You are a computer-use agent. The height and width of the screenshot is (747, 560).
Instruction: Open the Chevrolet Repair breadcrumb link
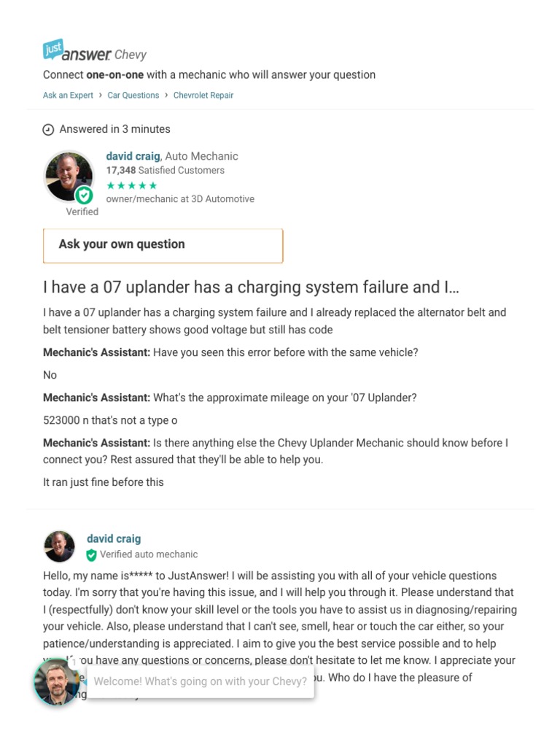pos(203,95)
